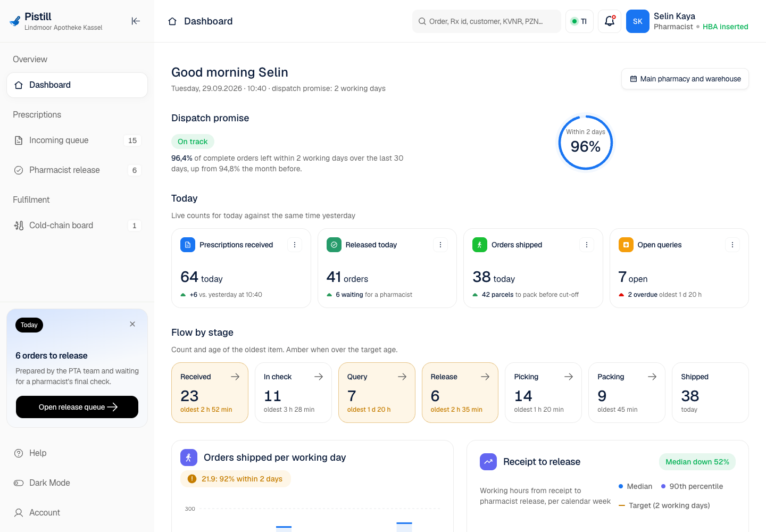
Task: Click the Orders shipped card icon
Action: click(x=480, y=245)
